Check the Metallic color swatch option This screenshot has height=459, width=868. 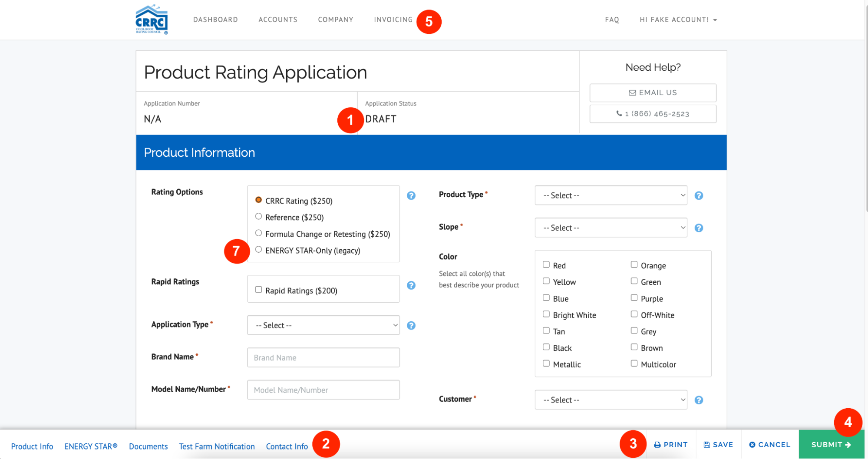point(546,363)
